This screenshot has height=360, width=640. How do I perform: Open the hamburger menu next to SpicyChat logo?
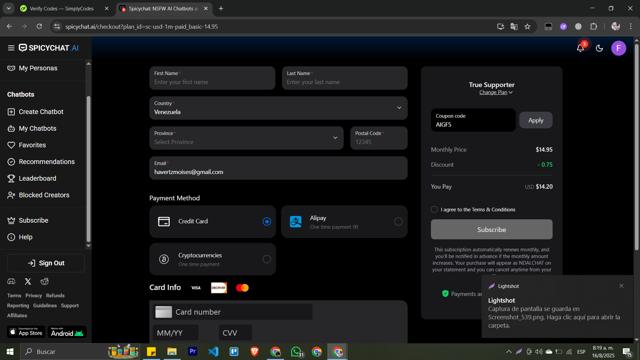point(11,48)
